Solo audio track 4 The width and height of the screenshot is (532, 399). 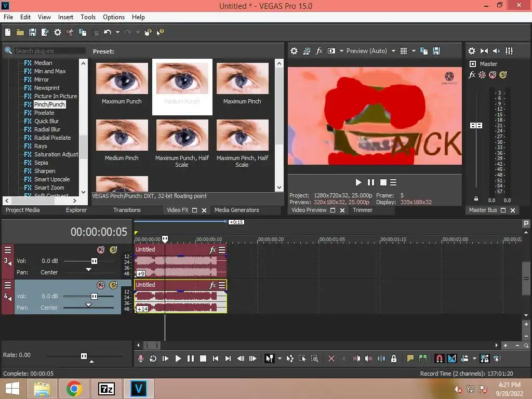(113, 285)
